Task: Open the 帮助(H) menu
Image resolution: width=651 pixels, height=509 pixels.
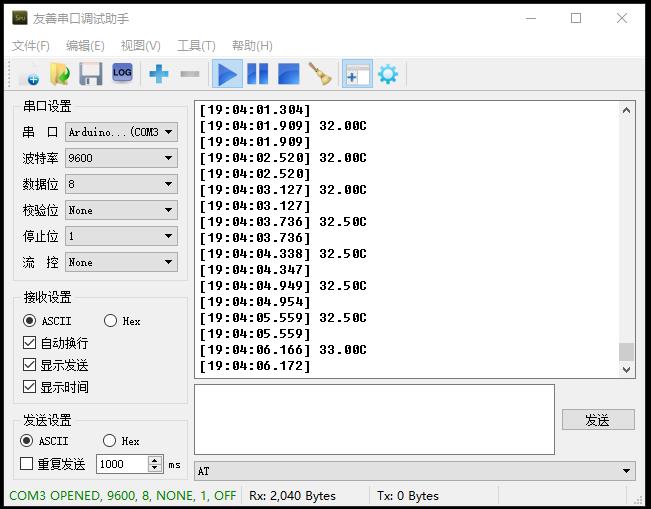Action: click(252, 45)
